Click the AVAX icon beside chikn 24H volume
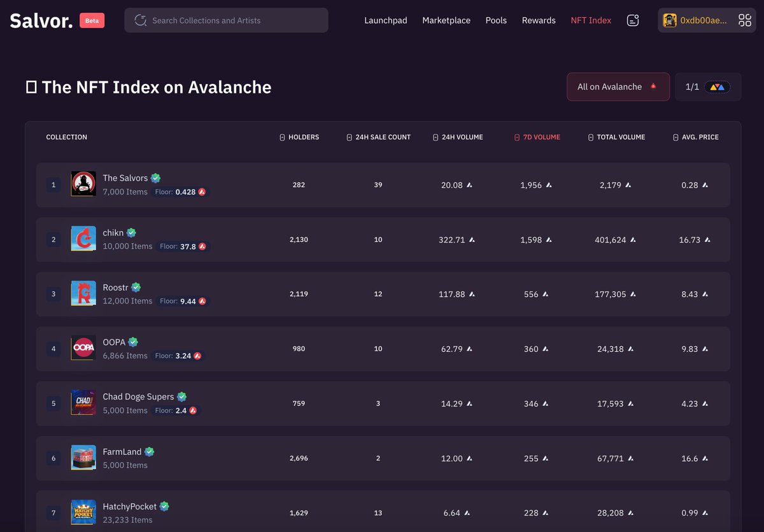Image resolution: width=764 pixels, height=532 pixels. 472,240
